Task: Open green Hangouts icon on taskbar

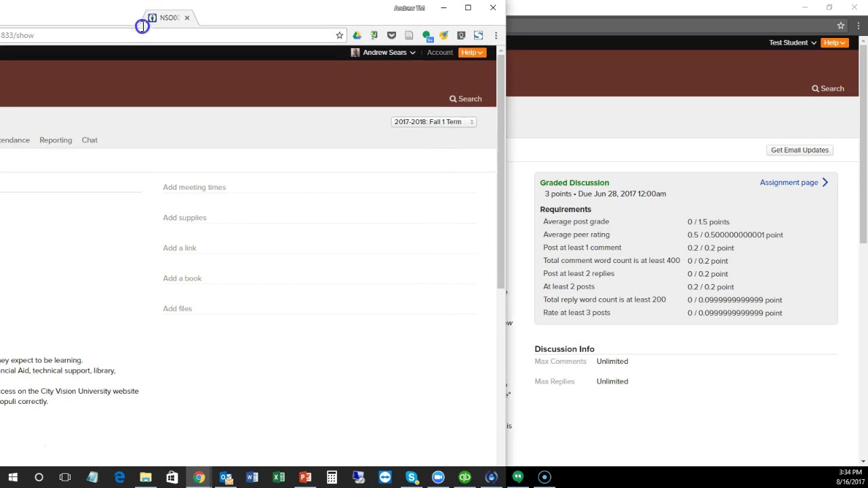Action: tap(518, 477)
